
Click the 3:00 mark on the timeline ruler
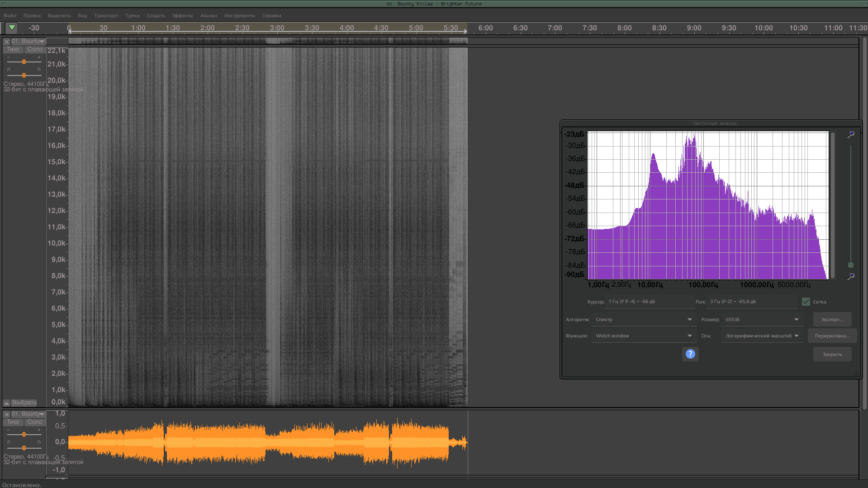point(277,28)
